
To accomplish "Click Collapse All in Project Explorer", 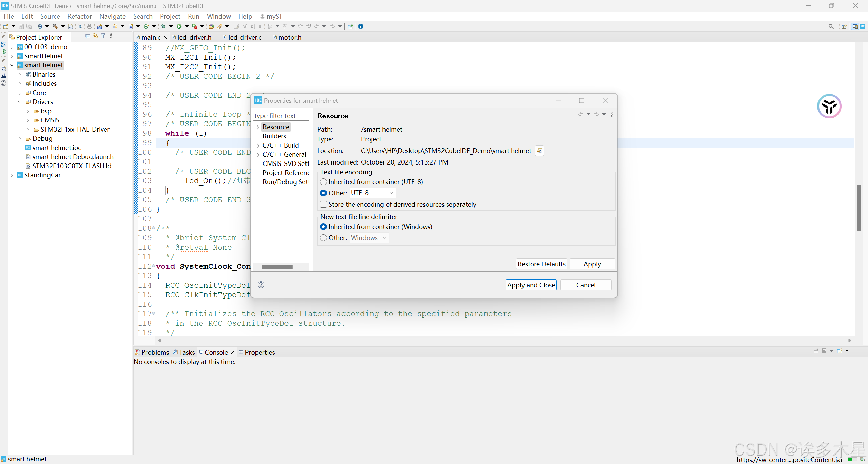I will coord(87,36).
